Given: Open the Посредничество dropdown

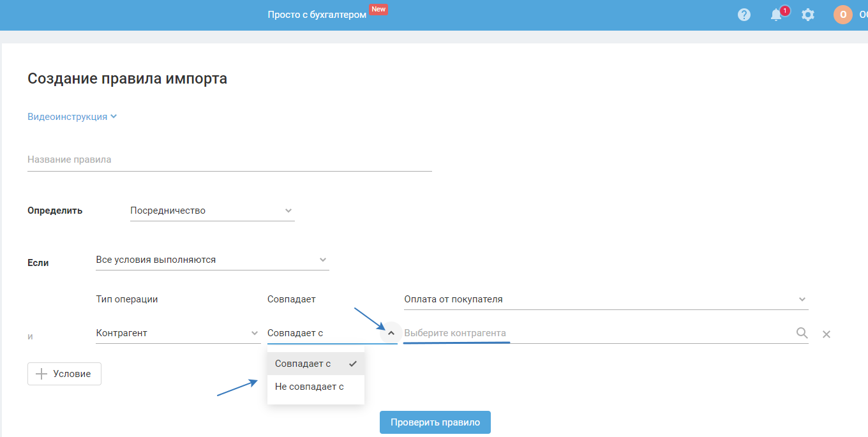Looking at the screenshot, I should click(212, 211).
